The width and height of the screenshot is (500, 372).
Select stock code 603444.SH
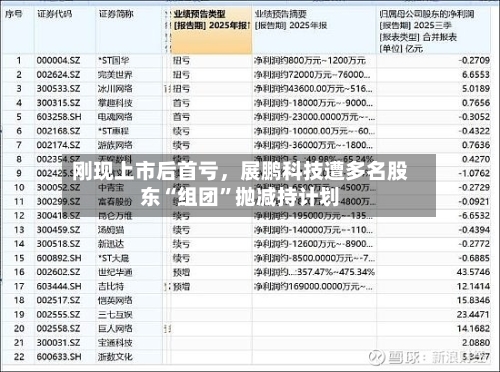(59, 286)
